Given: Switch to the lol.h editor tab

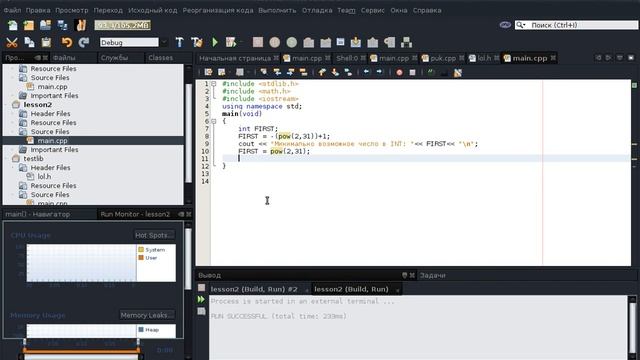Looking at the screenshot, I should 484,58.
